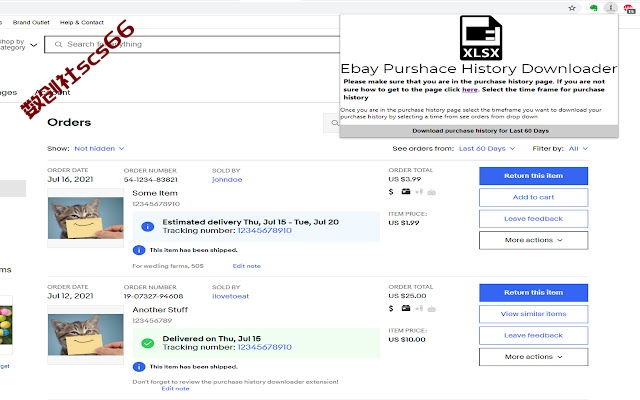This screenshot has height=400, width=640.
Task: Expand More actions for Another Stuff order
Action: (x=533, y=357)
